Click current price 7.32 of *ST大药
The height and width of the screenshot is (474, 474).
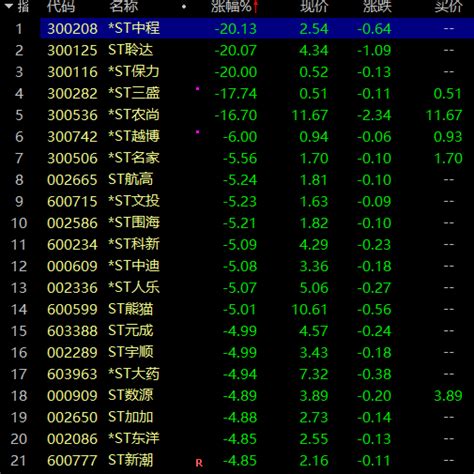[314, 374]
